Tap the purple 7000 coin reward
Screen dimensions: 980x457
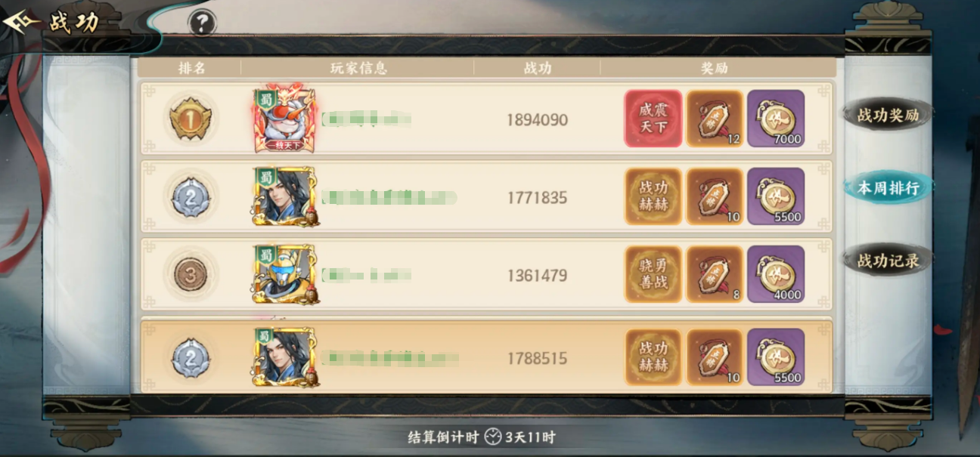[776, 119]
